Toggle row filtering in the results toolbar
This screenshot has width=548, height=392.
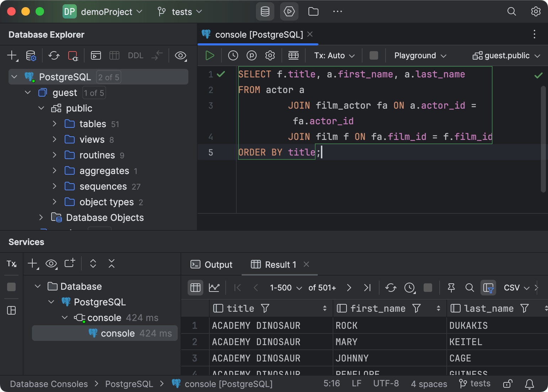coord(488,288)
